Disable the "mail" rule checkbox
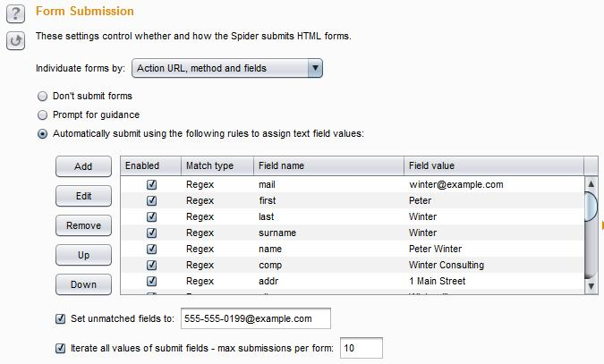The width and height of the screenshot is (604, 364). (151, 184)
